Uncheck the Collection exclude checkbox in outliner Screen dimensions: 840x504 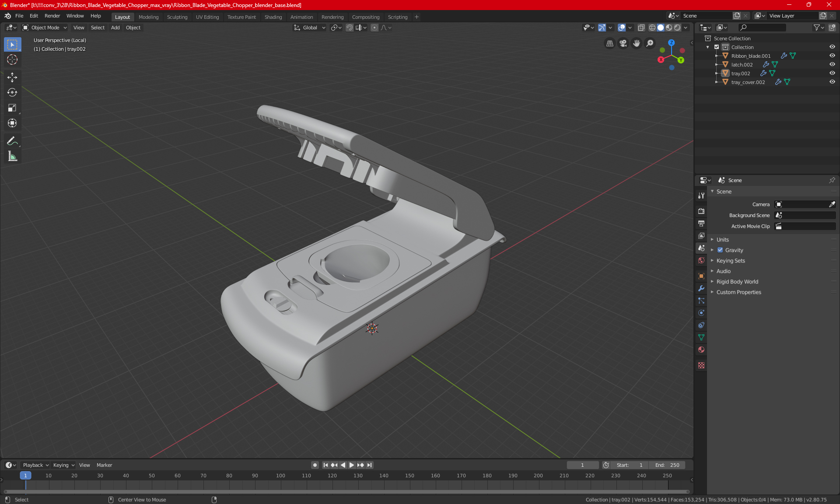pos(717,47)
